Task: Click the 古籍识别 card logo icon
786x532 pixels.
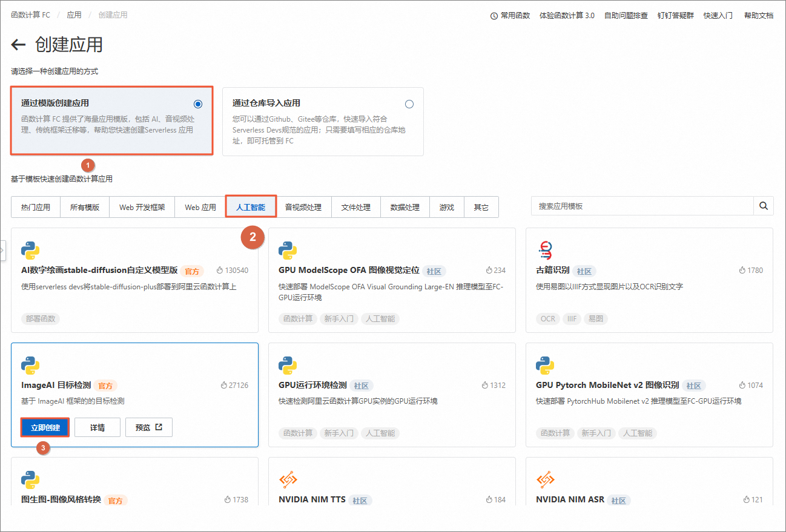Action: pyautogui.click(x=545, y=250)
